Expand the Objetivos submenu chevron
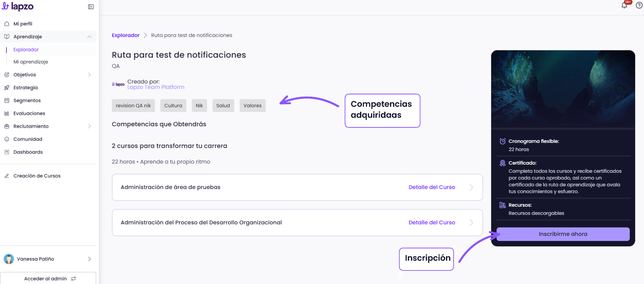This screenshot has width=644, height=284. (89, 75)
